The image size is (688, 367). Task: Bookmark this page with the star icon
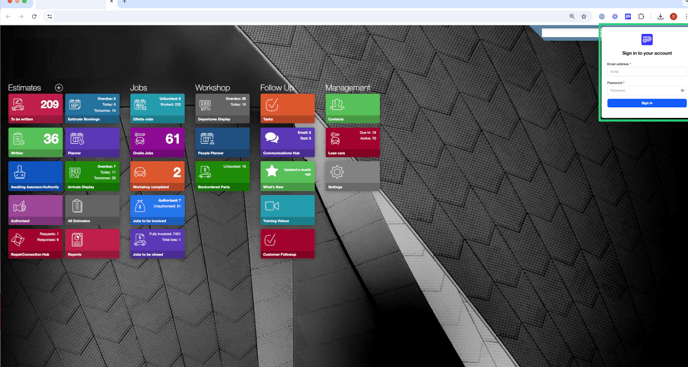[x=584, y=17]
